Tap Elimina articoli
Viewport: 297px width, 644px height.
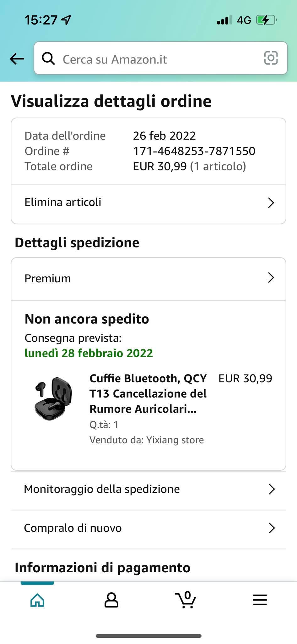tap(63, 202)
